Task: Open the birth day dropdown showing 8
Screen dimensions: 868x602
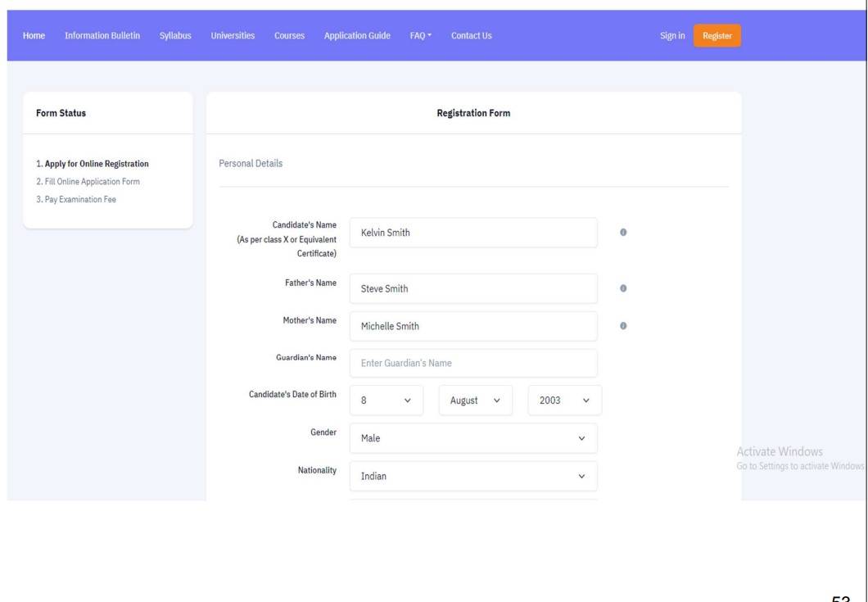Action: pos(387,401)
